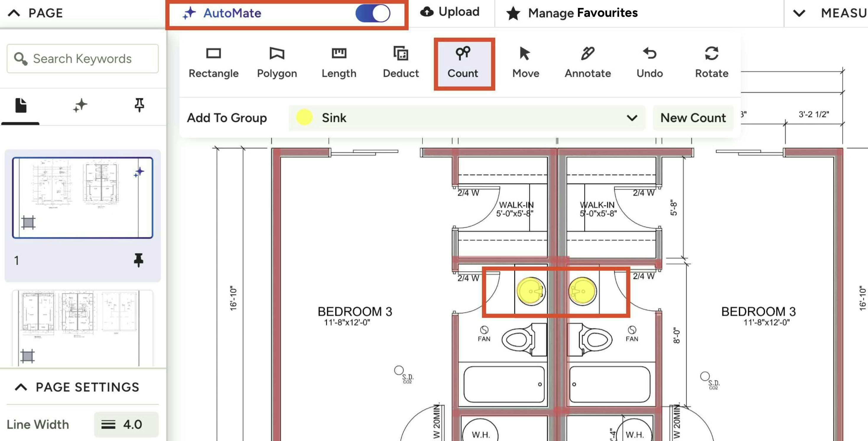Select the Count tool
The image size is (868, 441).
point(463,63)
